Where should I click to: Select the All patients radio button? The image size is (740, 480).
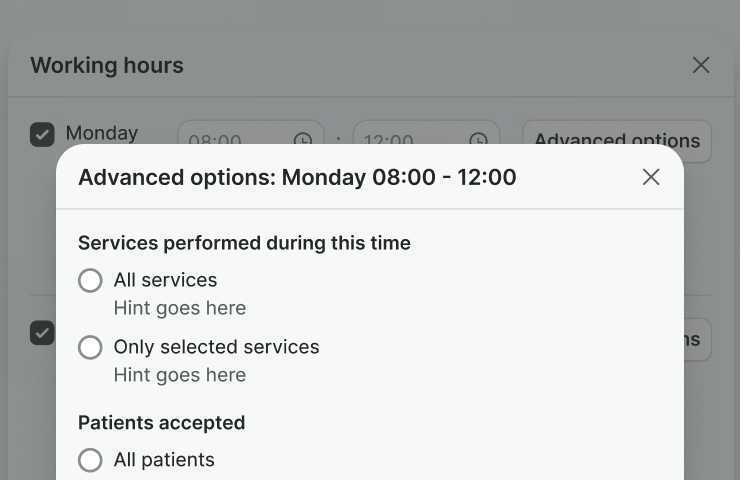pos(90,460)
